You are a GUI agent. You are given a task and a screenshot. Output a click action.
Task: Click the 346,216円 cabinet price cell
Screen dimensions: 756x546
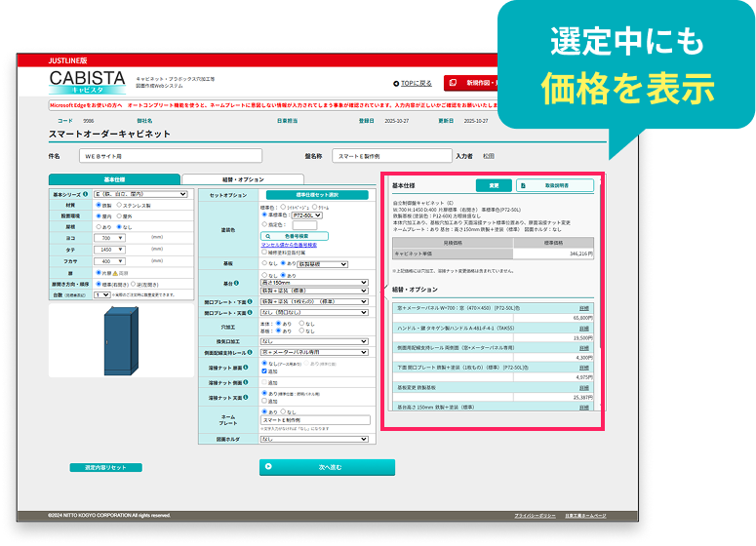(553, 253)
